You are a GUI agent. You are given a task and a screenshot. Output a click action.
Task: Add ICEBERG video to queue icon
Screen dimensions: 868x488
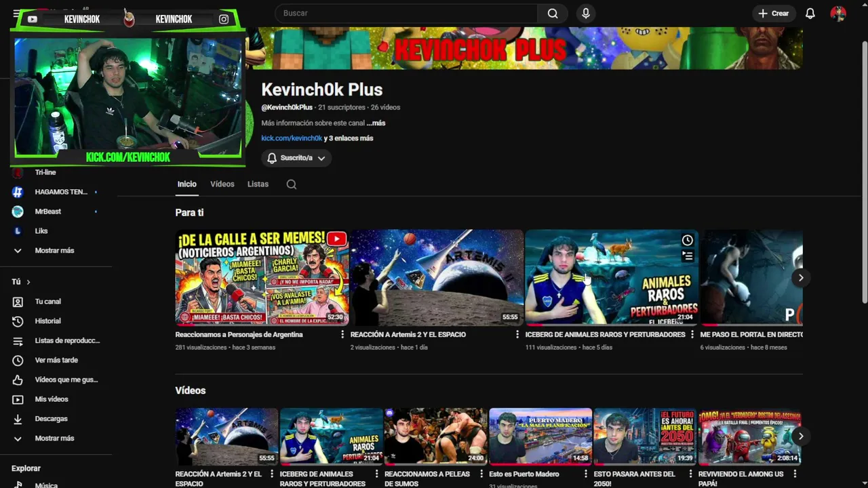click(x=688, y=256)
